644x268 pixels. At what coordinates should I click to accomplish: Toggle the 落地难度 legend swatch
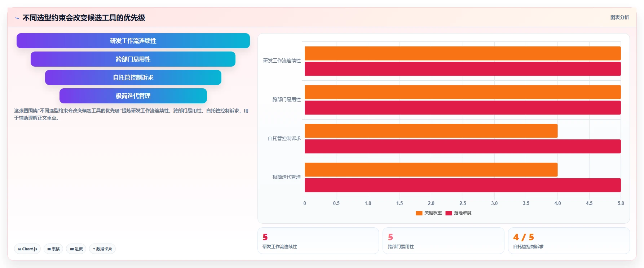pyautogui.click(x=449, y=213)
